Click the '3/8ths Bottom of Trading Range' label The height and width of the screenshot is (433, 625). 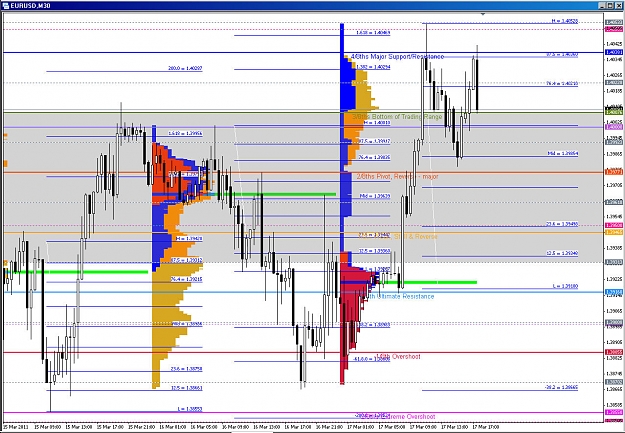[397, 116]
